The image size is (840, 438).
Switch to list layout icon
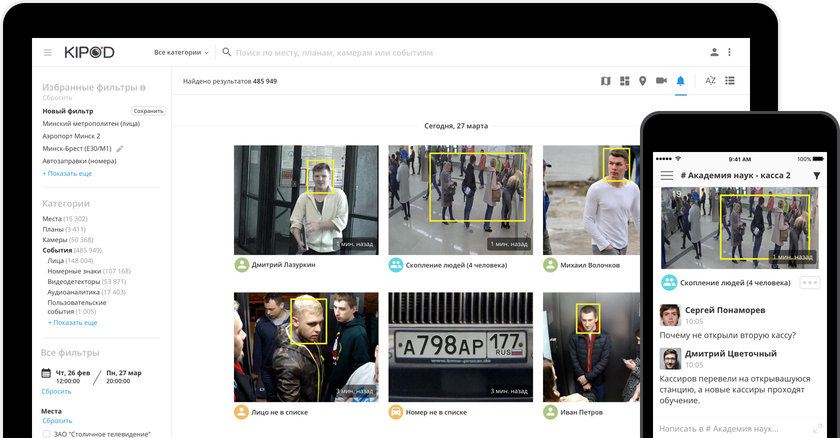coord(730,81)
